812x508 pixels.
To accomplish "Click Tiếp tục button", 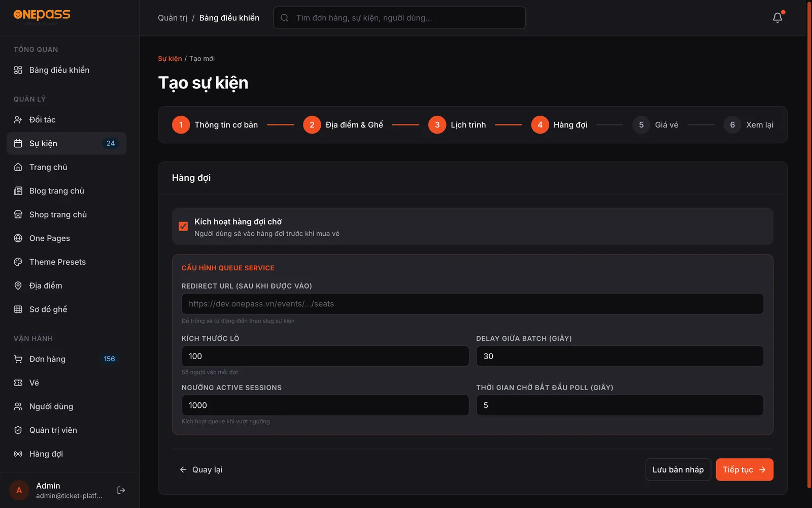I will pyautogui.click(x=745, y=470).
